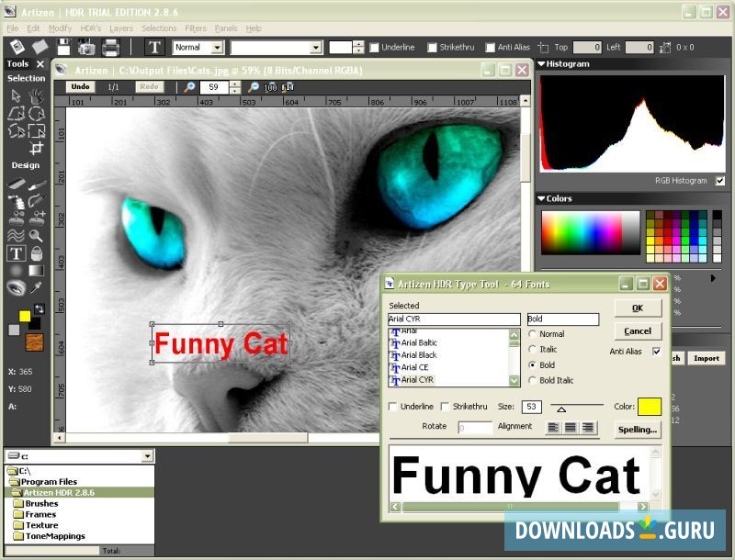This screenshot has width=735, height=560.
Task: Click the camera capture icon
Action: pyautogui.click(x=86, y=48)
